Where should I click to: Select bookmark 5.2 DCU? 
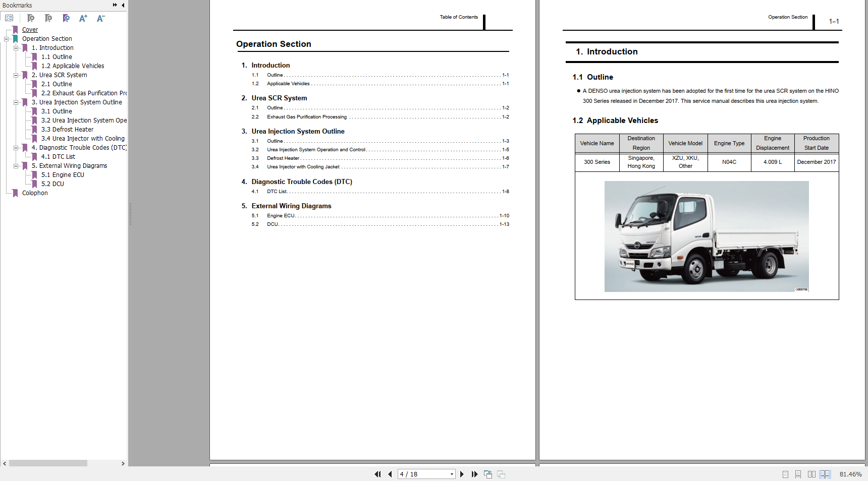click(52, 184)
